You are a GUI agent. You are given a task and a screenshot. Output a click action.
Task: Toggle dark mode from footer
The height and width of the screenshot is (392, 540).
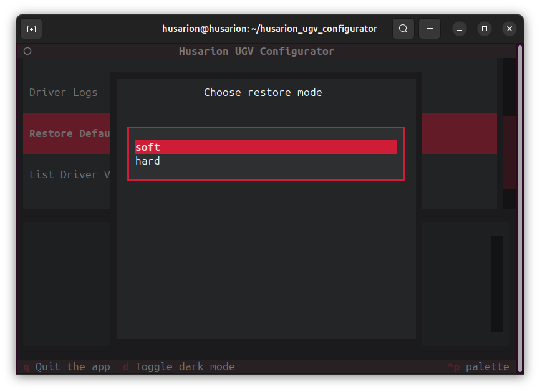point(179,367)
